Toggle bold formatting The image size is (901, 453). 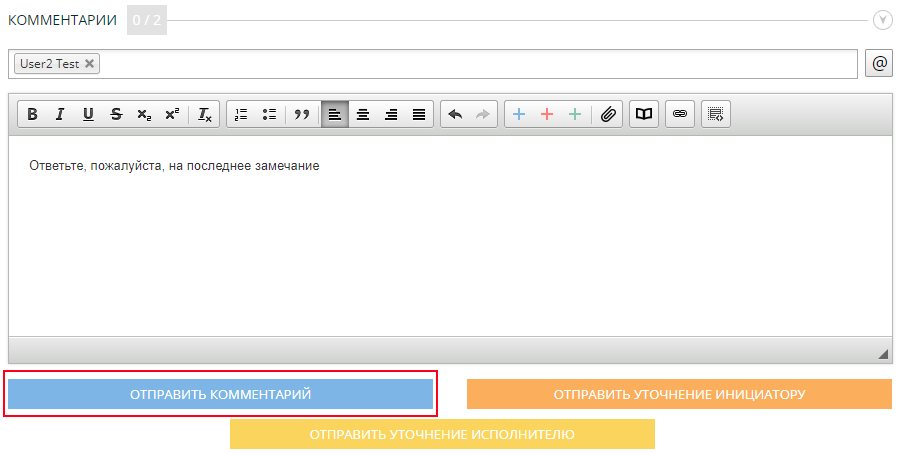32,115
